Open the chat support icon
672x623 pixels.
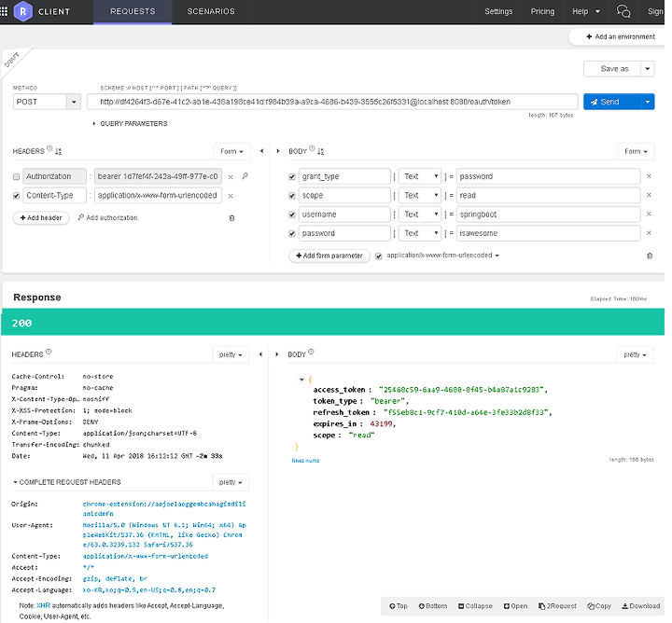(623, 11)
